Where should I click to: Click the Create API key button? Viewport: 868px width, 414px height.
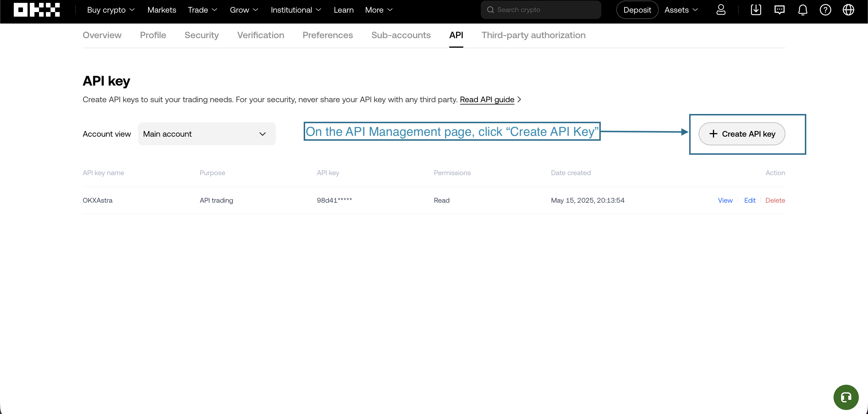(742, 134)
